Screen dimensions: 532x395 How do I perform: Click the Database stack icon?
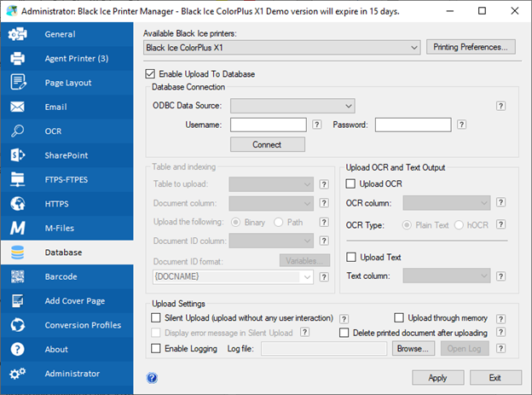click(x=17, y=253)
